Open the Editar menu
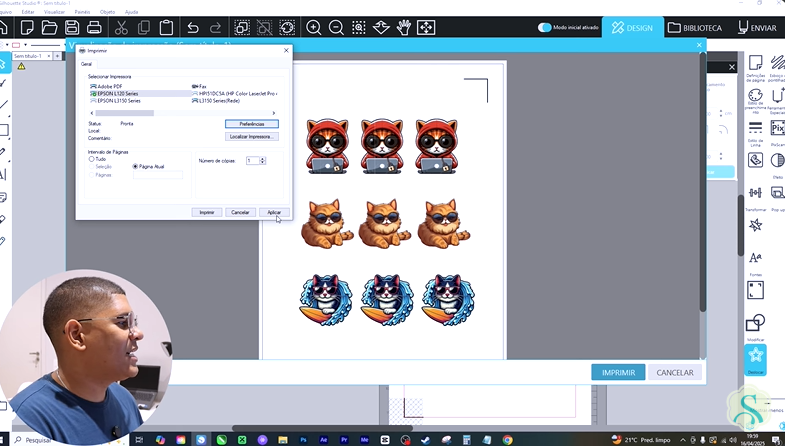The width and height of the screenshot is (785, 446). point(28,12)
